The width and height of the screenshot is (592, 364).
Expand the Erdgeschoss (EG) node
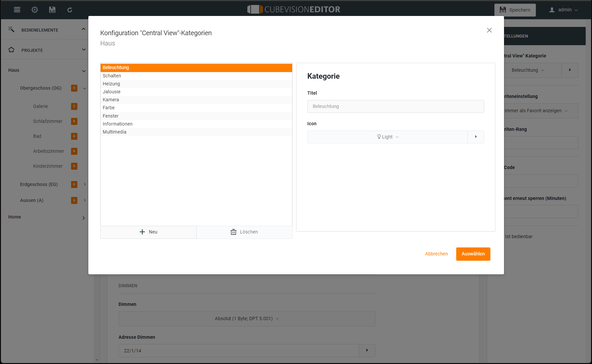click(85, 184)
